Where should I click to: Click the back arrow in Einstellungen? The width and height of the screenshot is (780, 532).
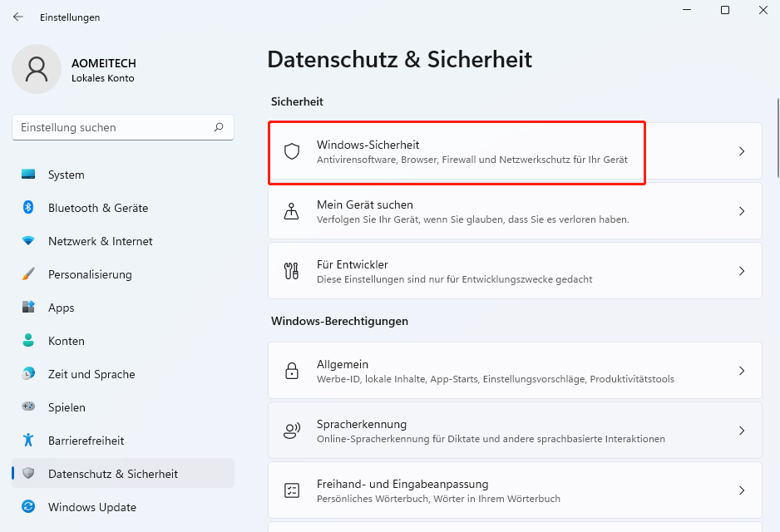click(17, 17)
